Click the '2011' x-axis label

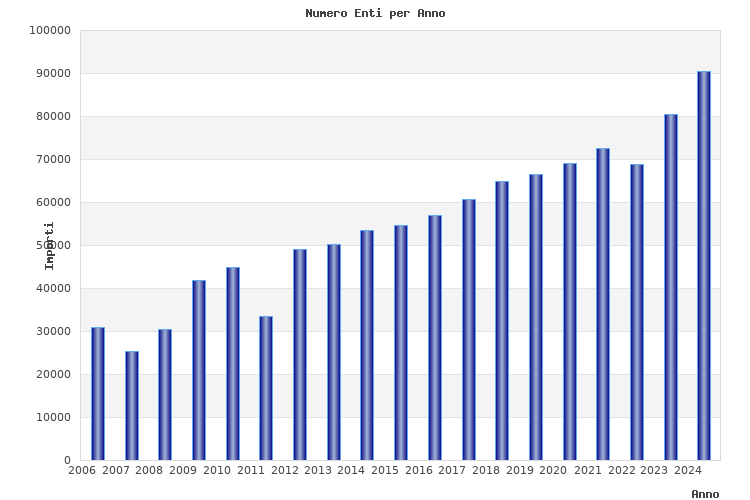[251, 470]
